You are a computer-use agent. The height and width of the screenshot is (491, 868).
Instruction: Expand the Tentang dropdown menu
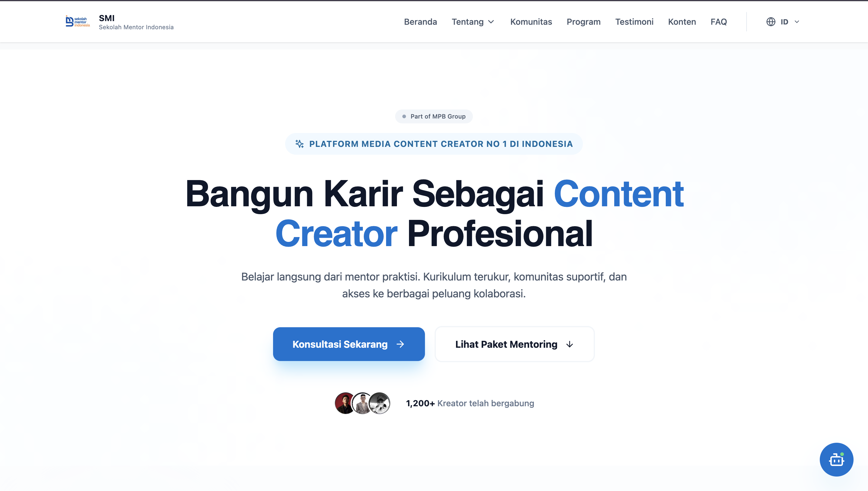pyautogui.click(x=472, y=22)
